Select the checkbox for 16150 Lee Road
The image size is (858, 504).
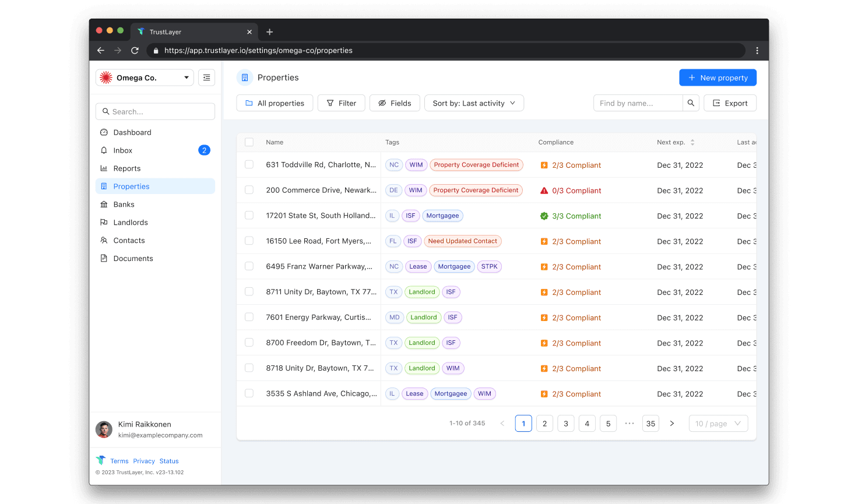(x=249, y=241)
